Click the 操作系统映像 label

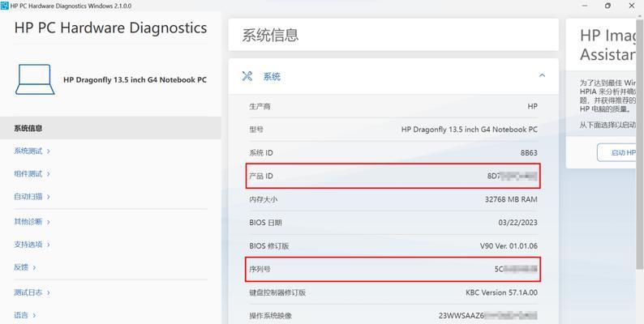(x=271, y=316)
